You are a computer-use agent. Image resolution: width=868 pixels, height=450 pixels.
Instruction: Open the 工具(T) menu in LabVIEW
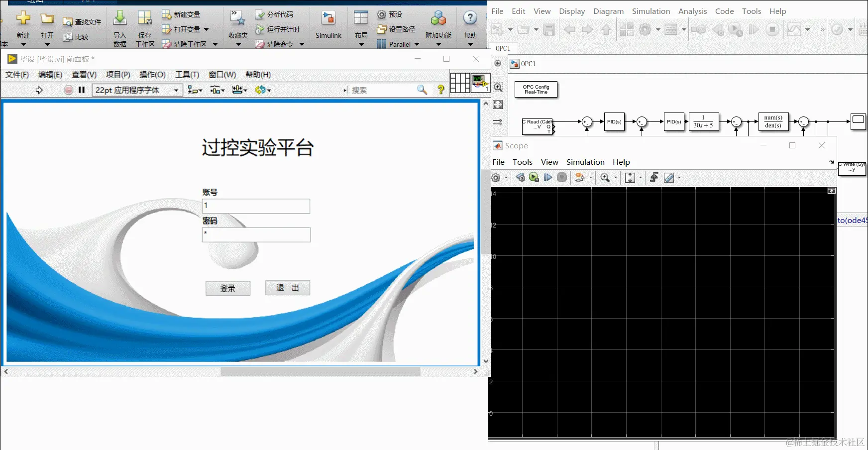187,75
